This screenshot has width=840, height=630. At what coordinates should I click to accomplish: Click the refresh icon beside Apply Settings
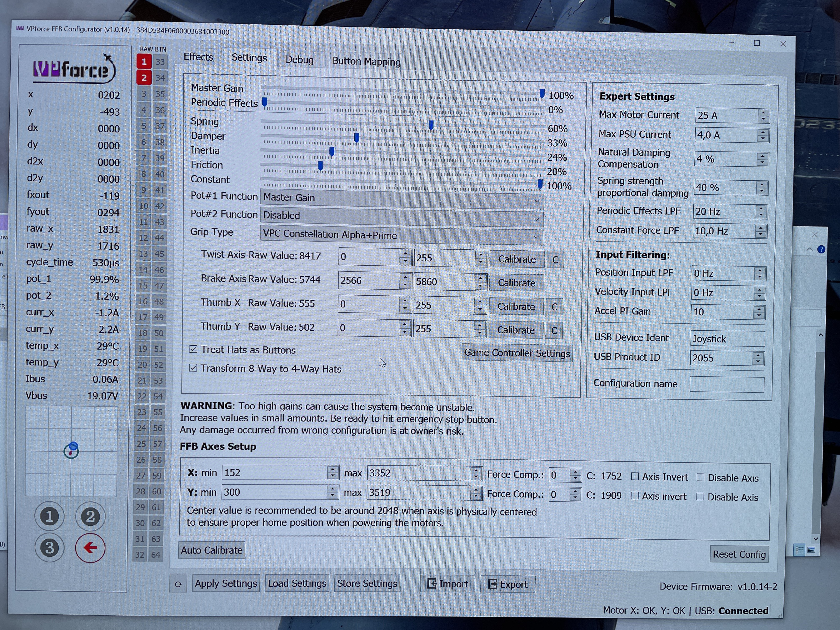pos(178,584)
